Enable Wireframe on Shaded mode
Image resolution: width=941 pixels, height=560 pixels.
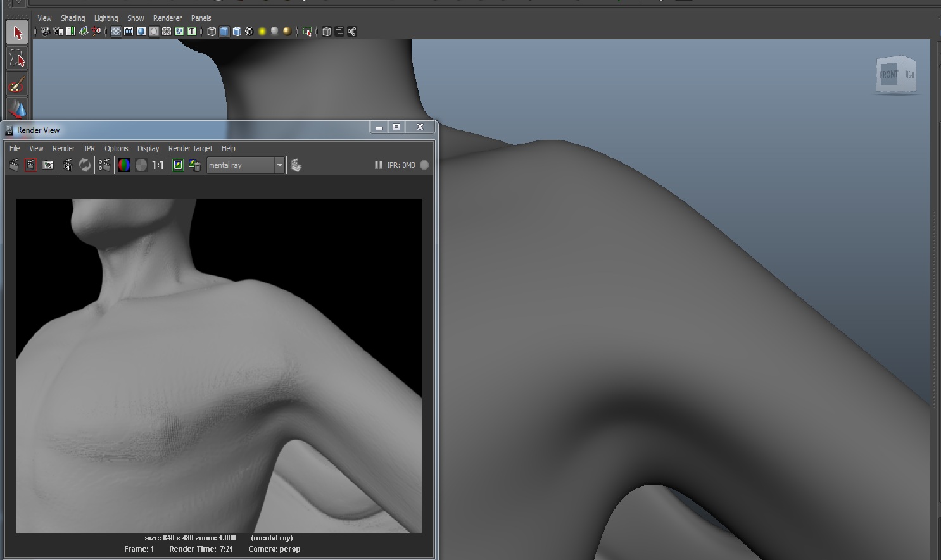coord(237,31)
